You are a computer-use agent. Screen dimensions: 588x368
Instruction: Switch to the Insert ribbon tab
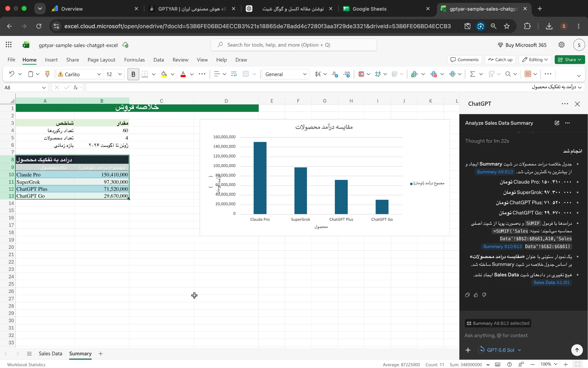pyautogui.click(x=51, y=60)
